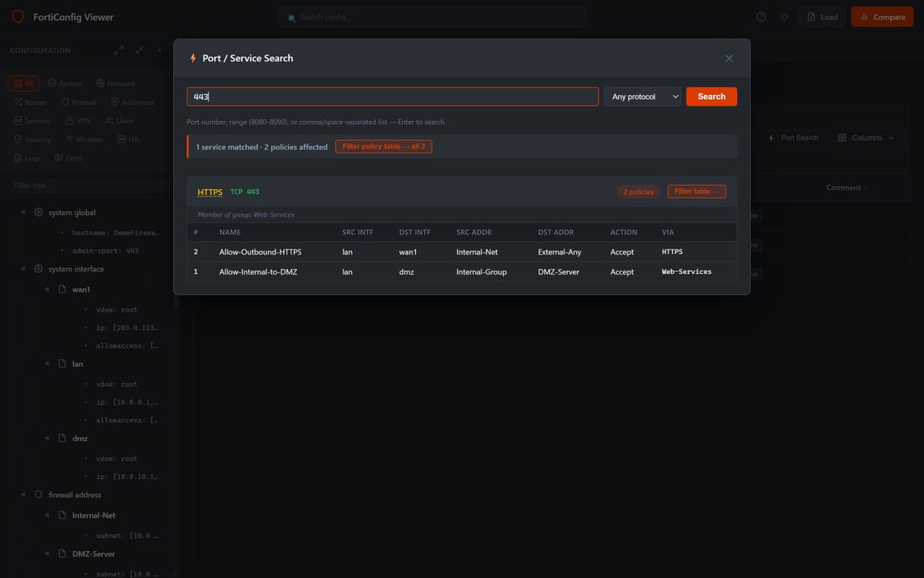Select the Security category filter
The image size is (924, 578).
click(x=33, y=139)
